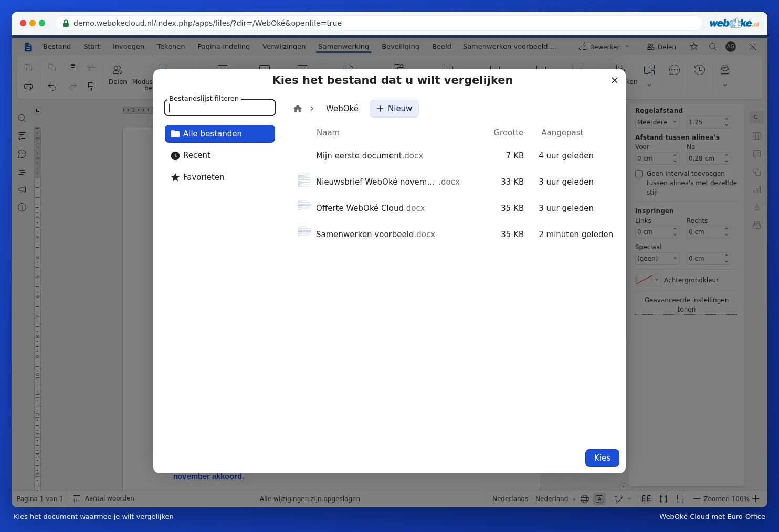Viewport: 779px width, 532px height.
Task: Sort by Naam column header
Action: [x=328, y=133]
